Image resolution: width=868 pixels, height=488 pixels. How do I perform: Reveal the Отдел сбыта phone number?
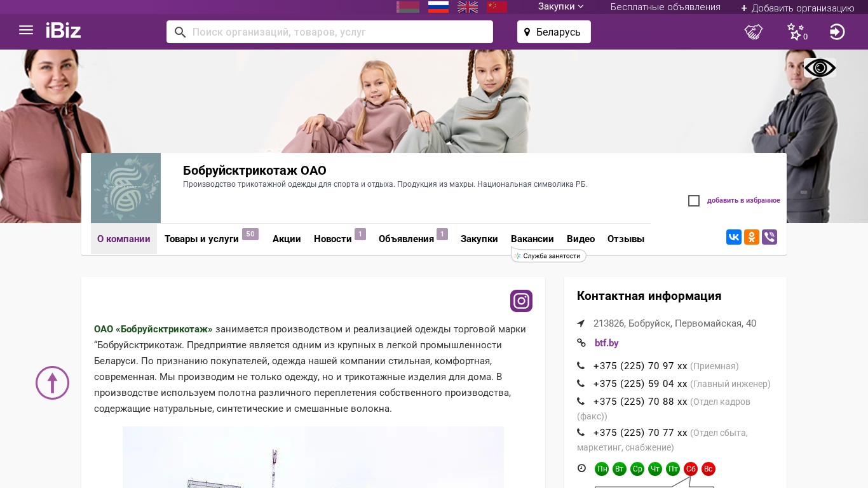[x=641, y=433]
